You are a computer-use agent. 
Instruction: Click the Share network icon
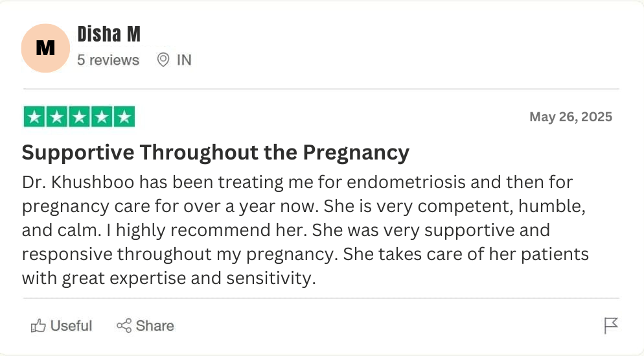click(x=124, y=326)
